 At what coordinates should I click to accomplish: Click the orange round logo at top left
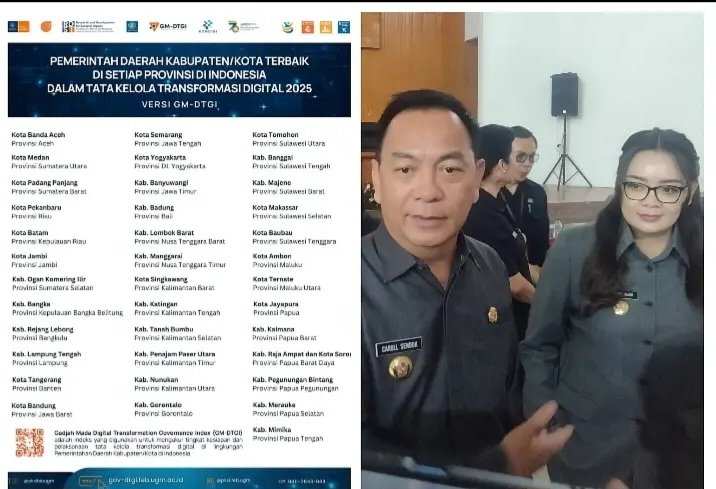(x=45, y=26)
